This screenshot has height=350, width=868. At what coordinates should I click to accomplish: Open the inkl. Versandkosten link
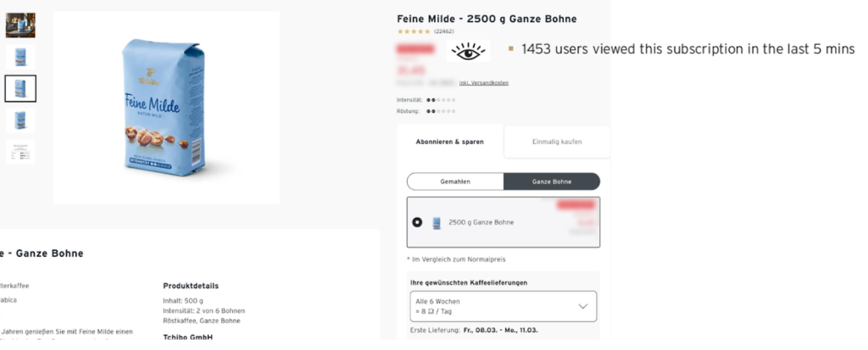tap(483, 82)
